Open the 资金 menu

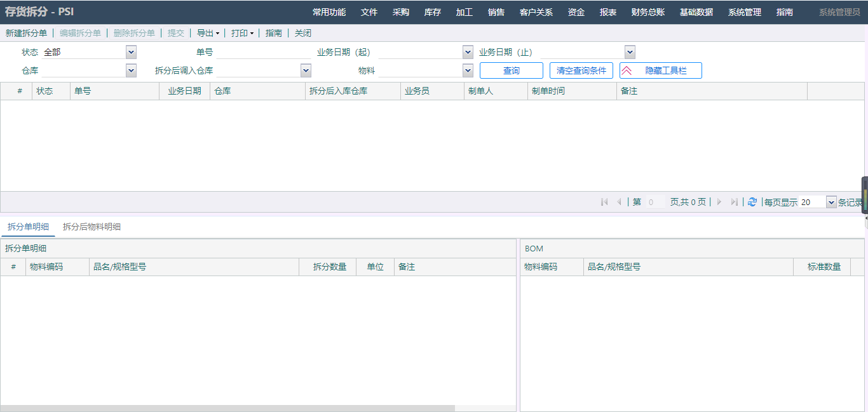[x=576, y=12]
